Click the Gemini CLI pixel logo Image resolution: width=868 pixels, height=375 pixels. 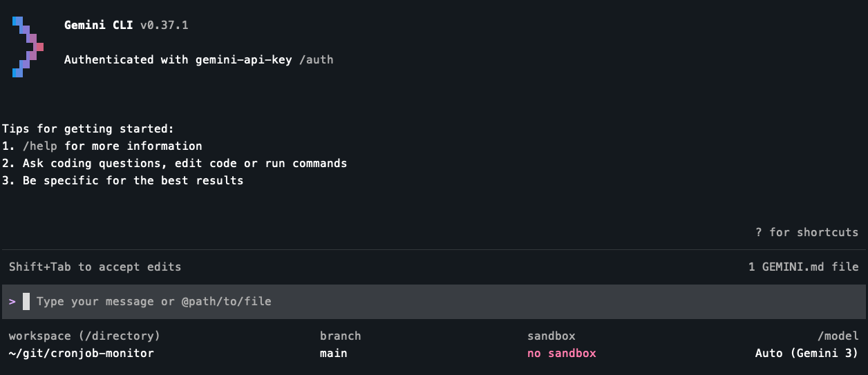click(x=28, y=46)
